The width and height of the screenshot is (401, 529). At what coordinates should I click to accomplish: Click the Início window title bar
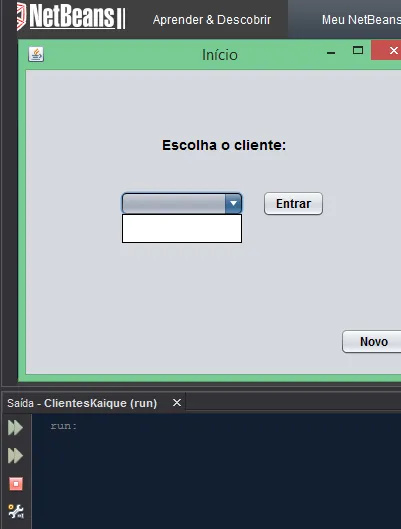[x=220, y=55]
